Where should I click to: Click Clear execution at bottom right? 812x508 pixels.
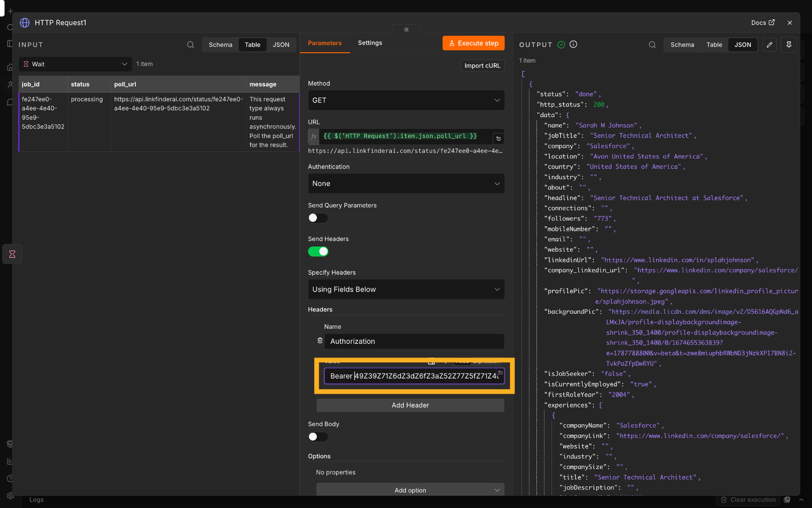click(748, 500)
